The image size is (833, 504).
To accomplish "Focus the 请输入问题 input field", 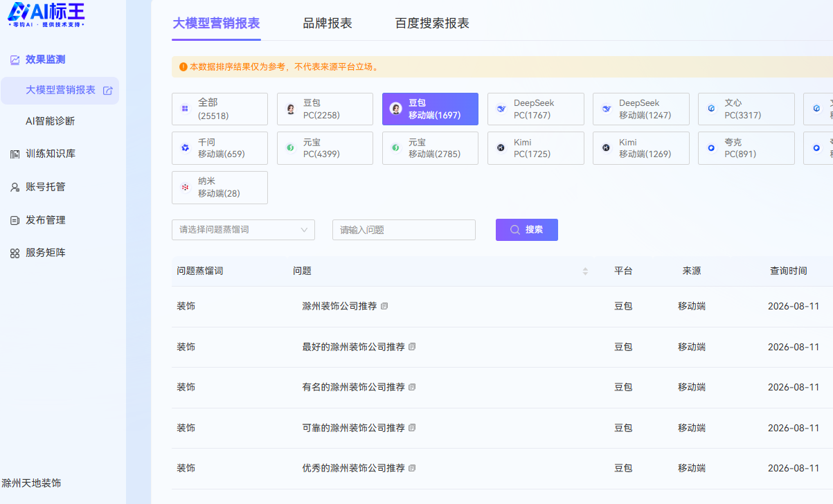I will click(x=404, y=230).
